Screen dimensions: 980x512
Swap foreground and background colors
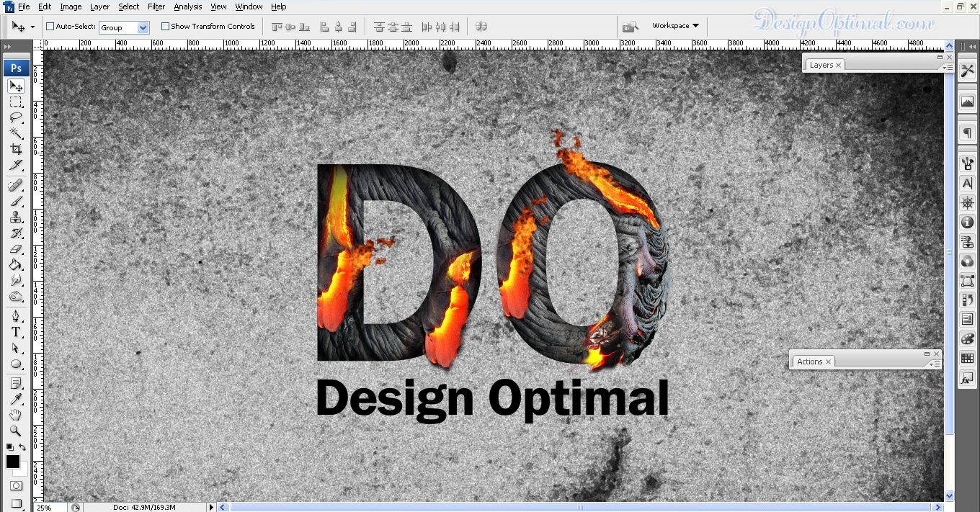[22, 448]
